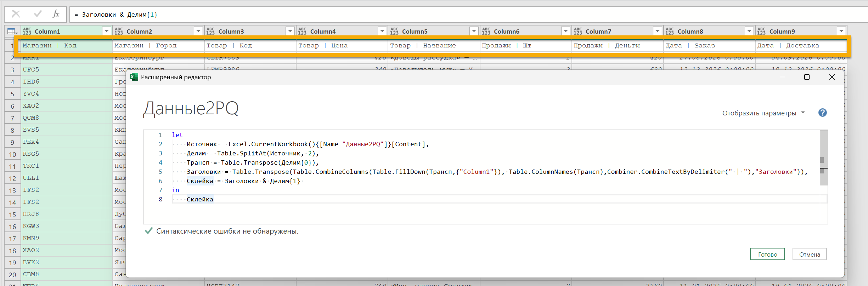
Task: Click the 'Отмена' cancel button
Action: pos(810,254)
